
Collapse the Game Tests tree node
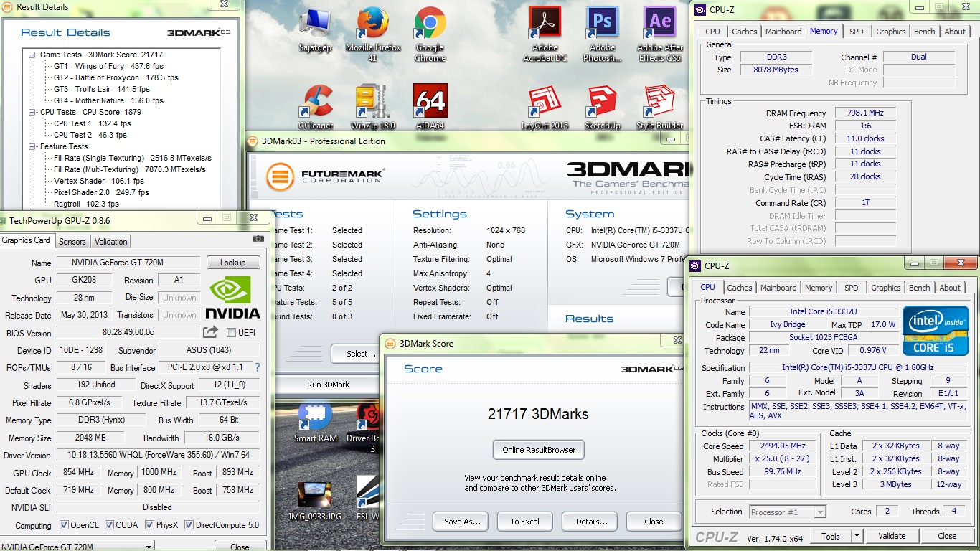coord(32,55)
